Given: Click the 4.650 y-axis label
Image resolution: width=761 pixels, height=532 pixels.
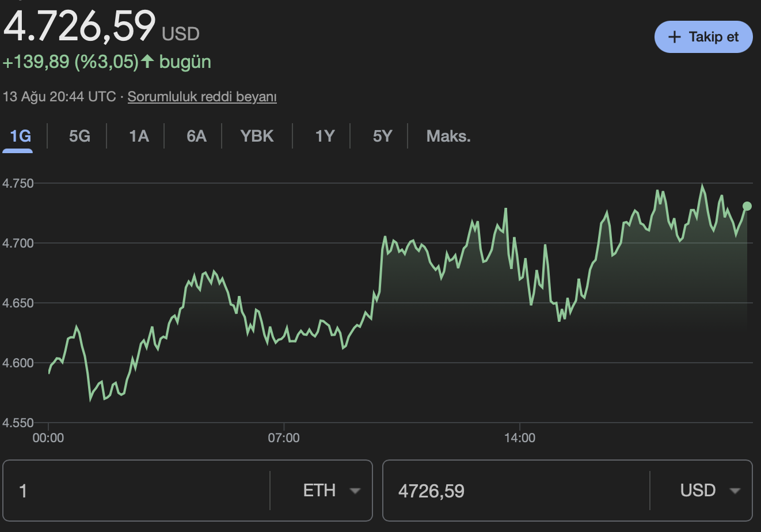Looking at the screenshot, I should point(18,303).
